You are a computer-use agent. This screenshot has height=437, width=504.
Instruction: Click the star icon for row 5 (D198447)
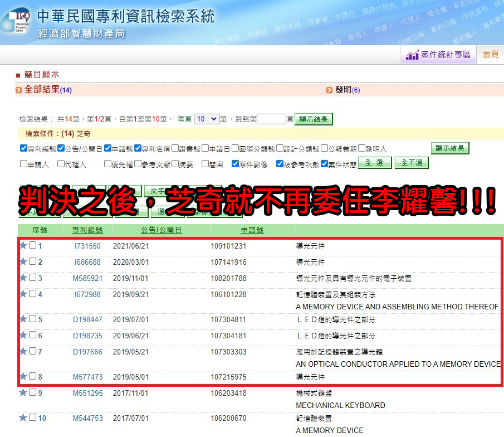[x=23, y=319]
